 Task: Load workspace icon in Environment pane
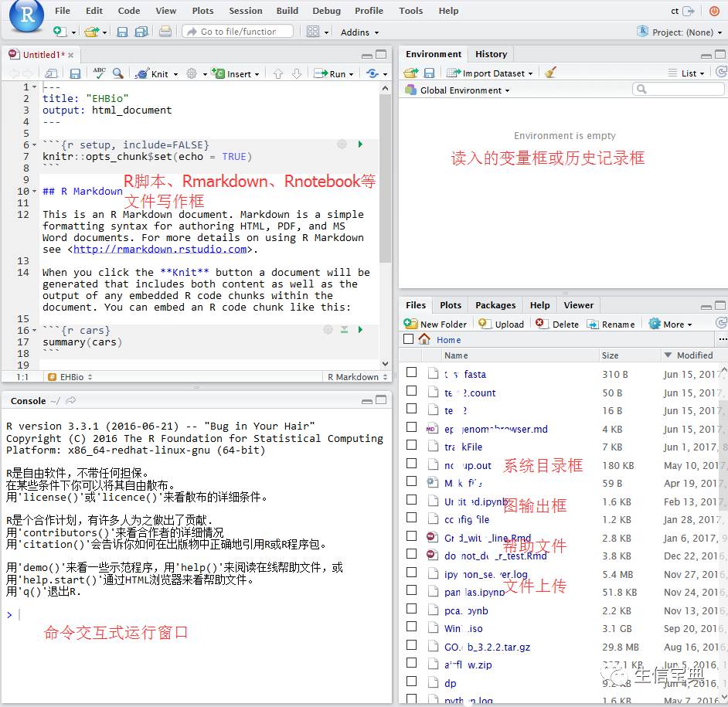pyautogui.click(x=410, y=73)
